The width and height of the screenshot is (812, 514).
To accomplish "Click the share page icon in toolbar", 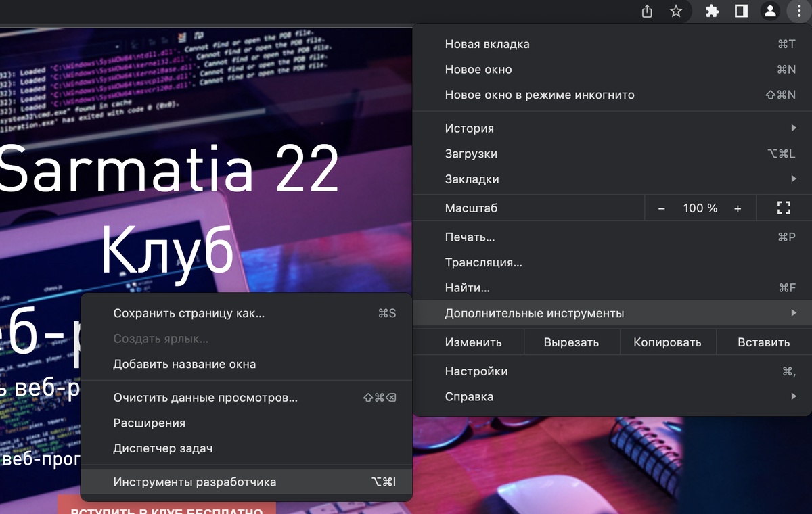I will tap(647, 11).
